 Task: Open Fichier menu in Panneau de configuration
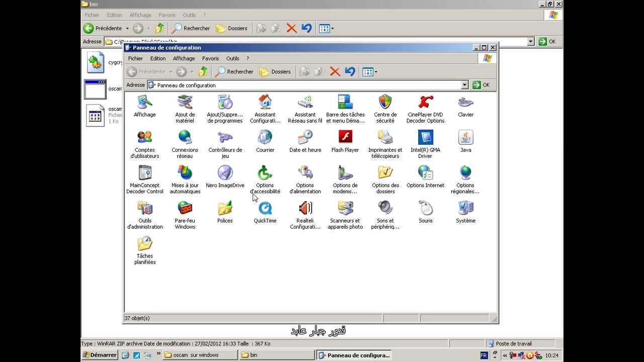coord(135,58)
